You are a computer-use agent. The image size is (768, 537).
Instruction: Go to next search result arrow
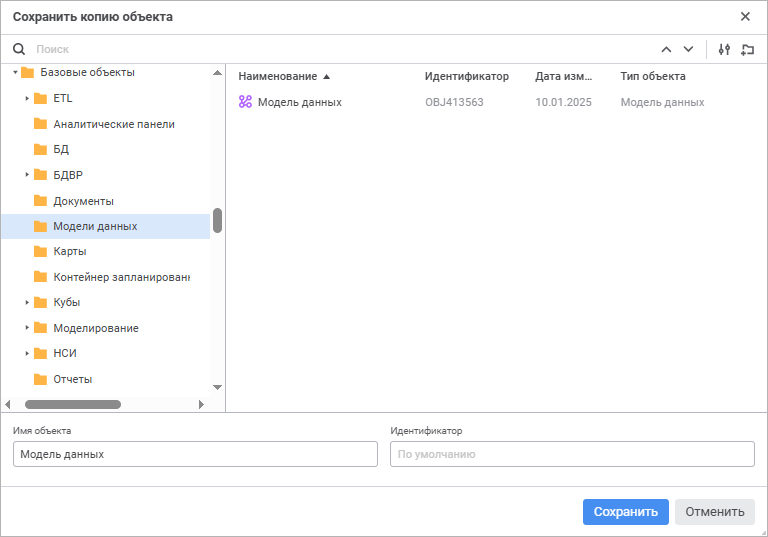click(688, 49)
